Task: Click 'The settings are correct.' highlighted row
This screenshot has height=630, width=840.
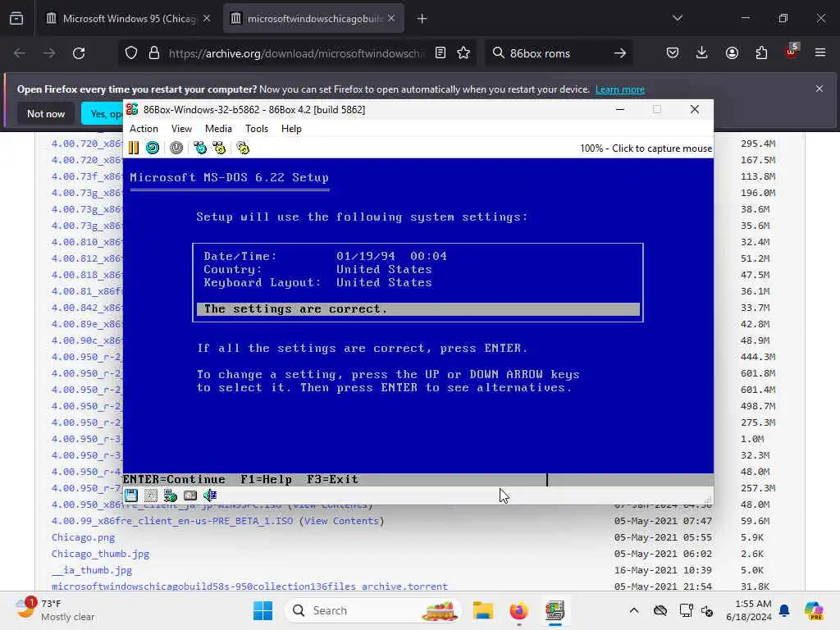Action: [x=418, y=309]
